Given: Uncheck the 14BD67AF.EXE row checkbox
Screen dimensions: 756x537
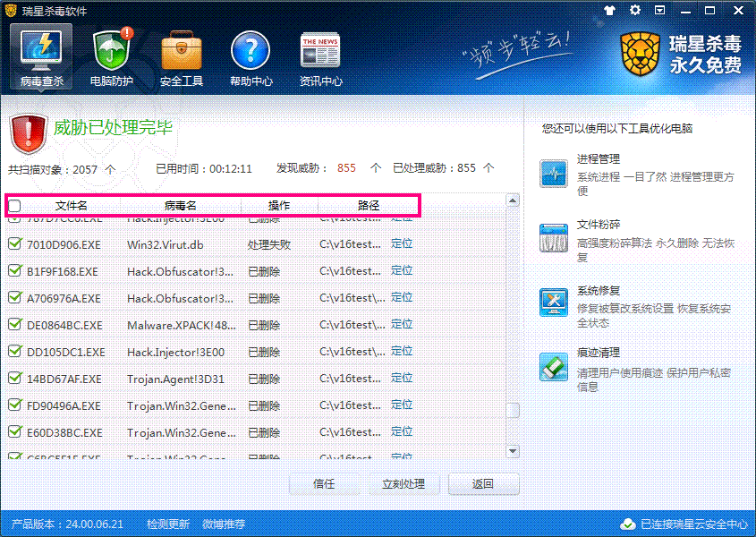Looking at the screenshot, I should point(15,379).
